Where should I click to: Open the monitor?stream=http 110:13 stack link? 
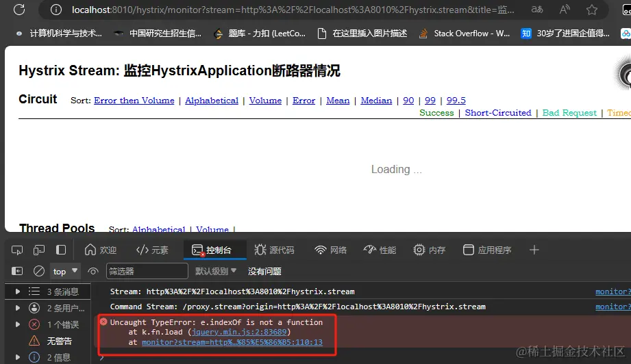tap(232, 342)
